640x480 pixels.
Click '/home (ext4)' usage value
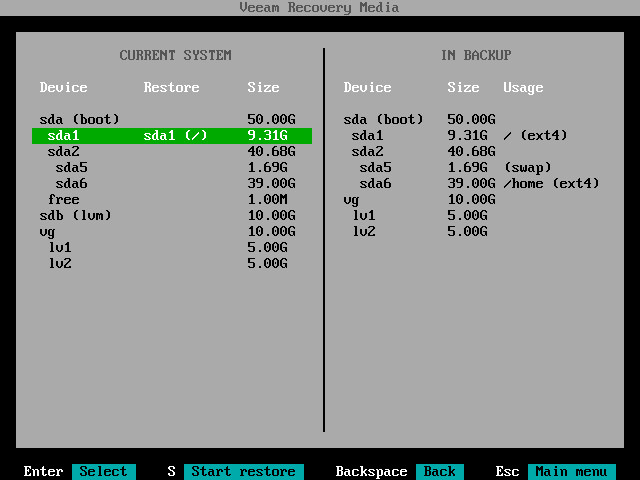[551, 184]
